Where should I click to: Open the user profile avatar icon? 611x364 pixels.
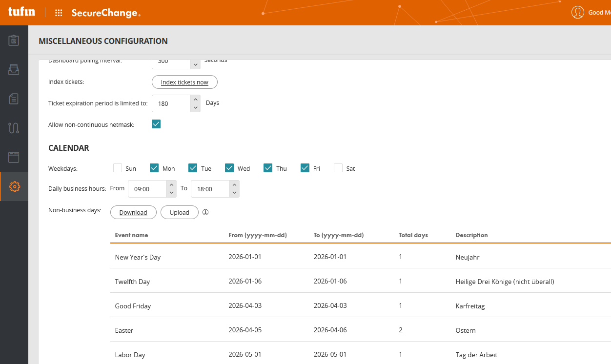578,12
